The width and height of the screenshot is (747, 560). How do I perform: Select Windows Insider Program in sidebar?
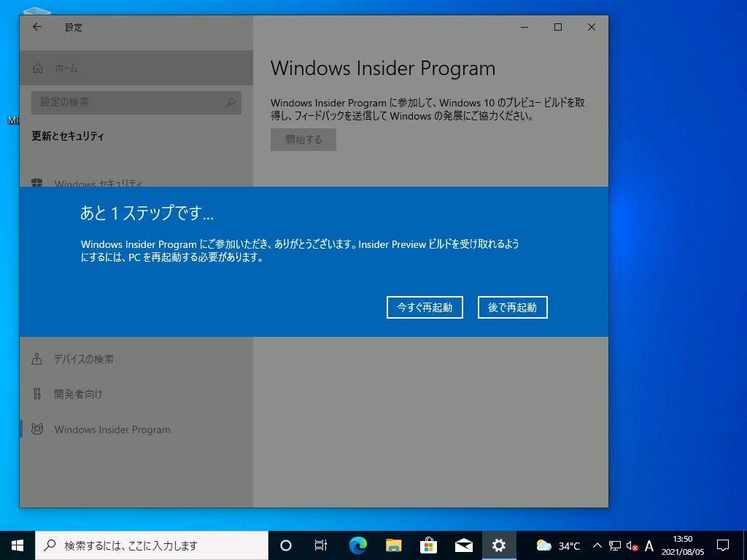click(136, 429)
